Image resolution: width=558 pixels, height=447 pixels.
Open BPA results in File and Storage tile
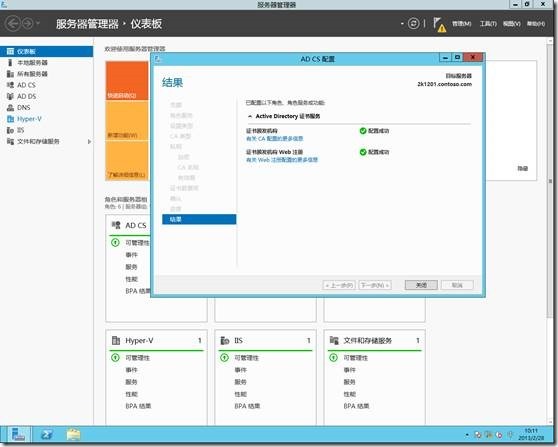[356, 406]
